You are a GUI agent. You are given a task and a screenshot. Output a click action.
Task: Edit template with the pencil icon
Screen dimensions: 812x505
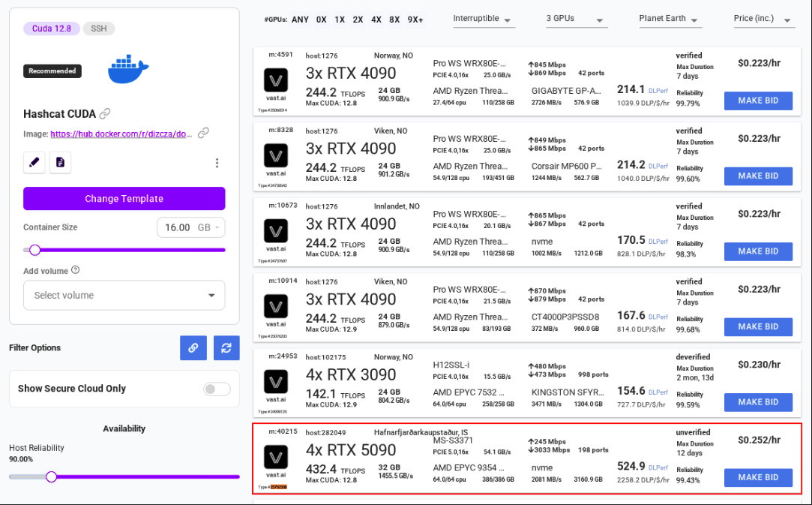[34, 162]
